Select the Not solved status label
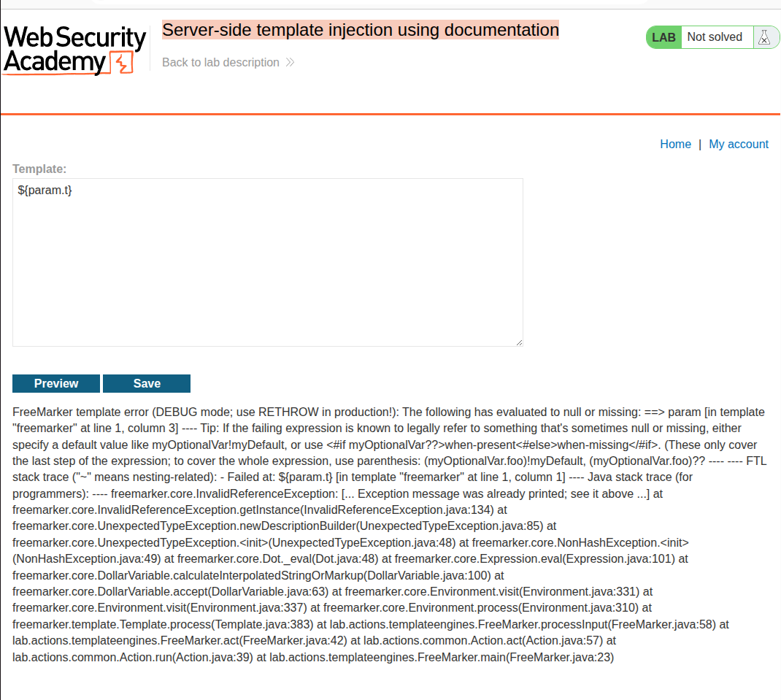781x700 pixels. (x=715, y=37)
